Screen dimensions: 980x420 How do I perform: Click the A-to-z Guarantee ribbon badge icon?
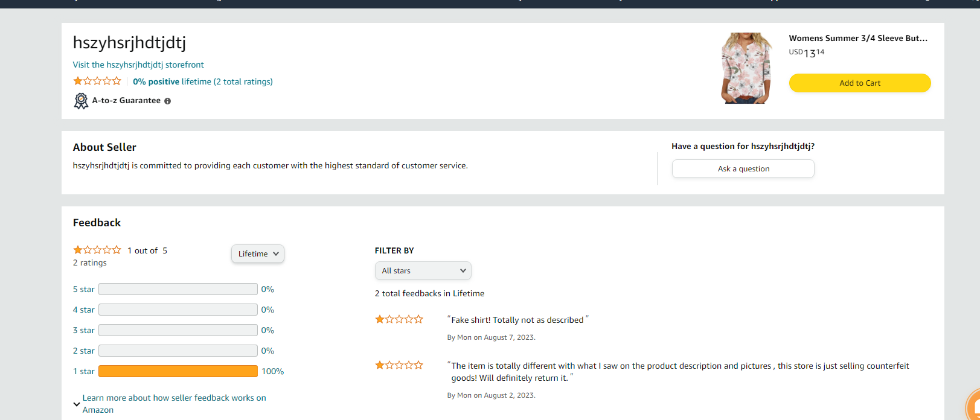tap(81, 101)
